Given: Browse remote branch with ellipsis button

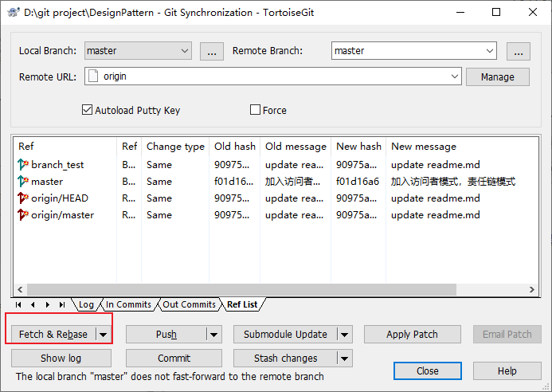Looking at the screenshot, I should point(519,52).
